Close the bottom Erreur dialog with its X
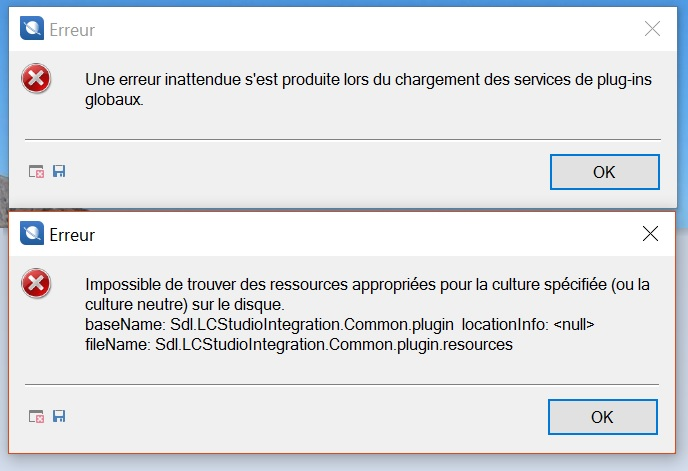 coord(650,234)
